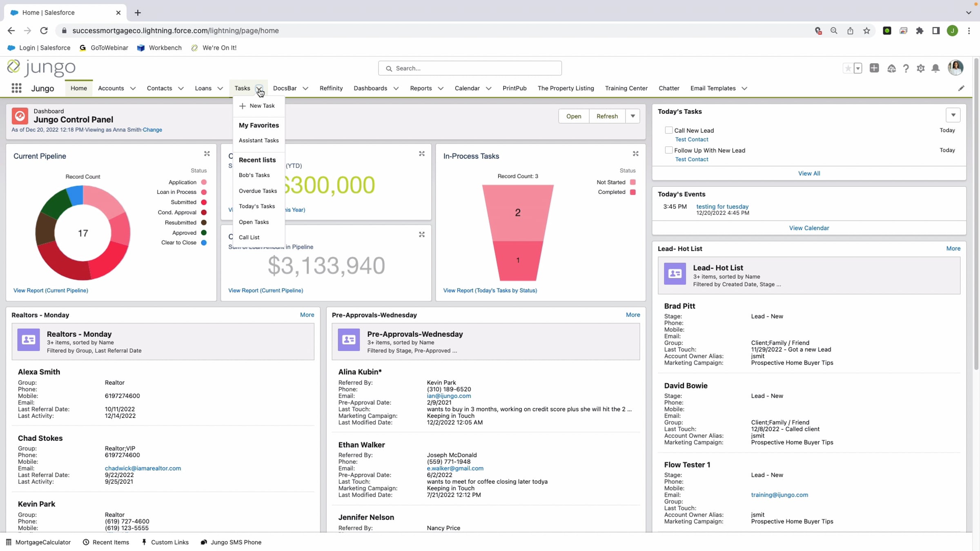Open the Notifications bell icon

935,68
